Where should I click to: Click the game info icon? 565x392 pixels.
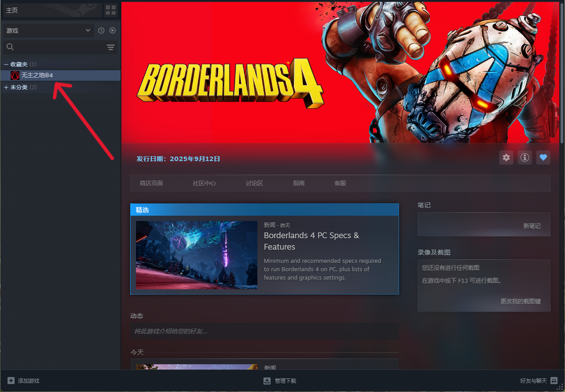click(x=525, y=157)
